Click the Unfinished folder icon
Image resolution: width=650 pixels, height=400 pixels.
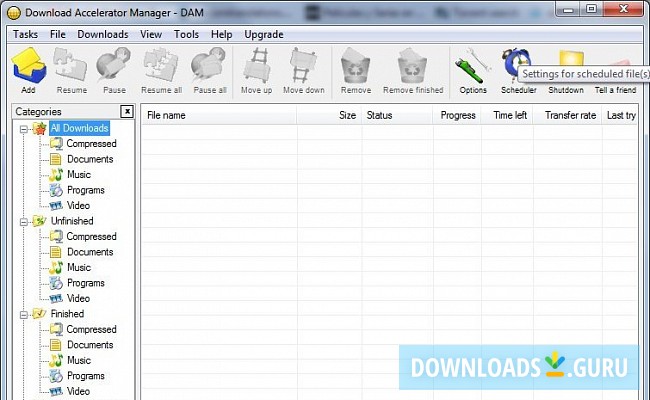(39, 221)
